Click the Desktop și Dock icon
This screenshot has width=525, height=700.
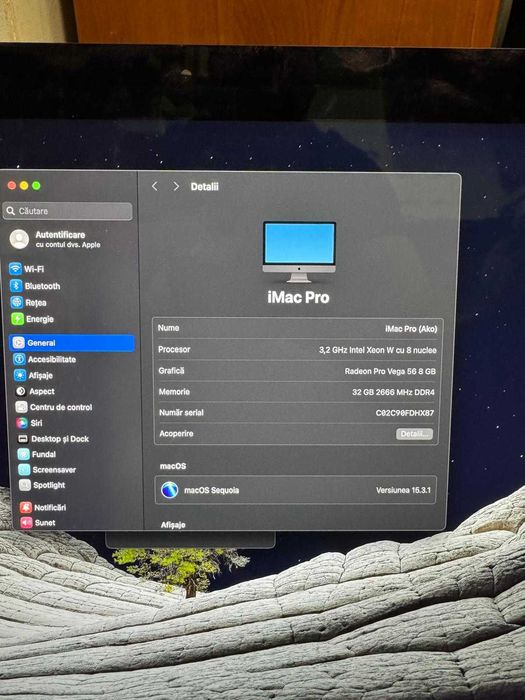coord(23,438)
